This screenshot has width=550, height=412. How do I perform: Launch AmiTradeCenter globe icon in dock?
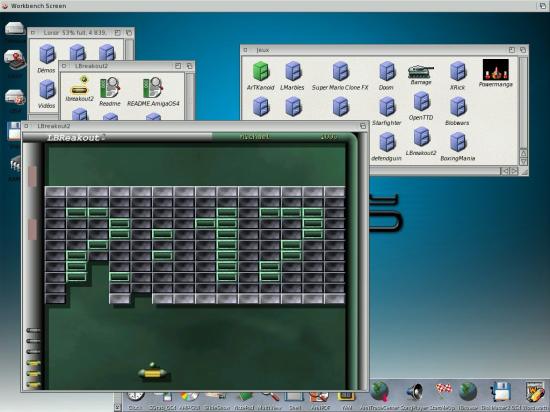380,391
